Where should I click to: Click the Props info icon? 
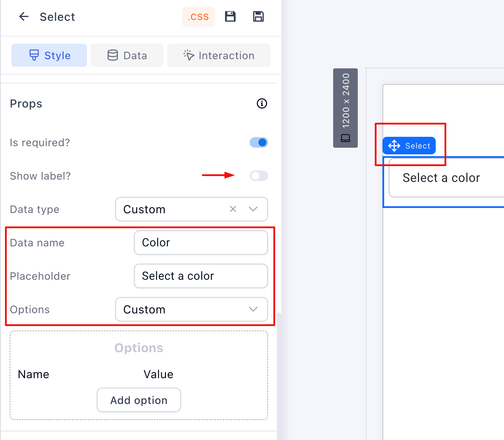click(262, 103)
